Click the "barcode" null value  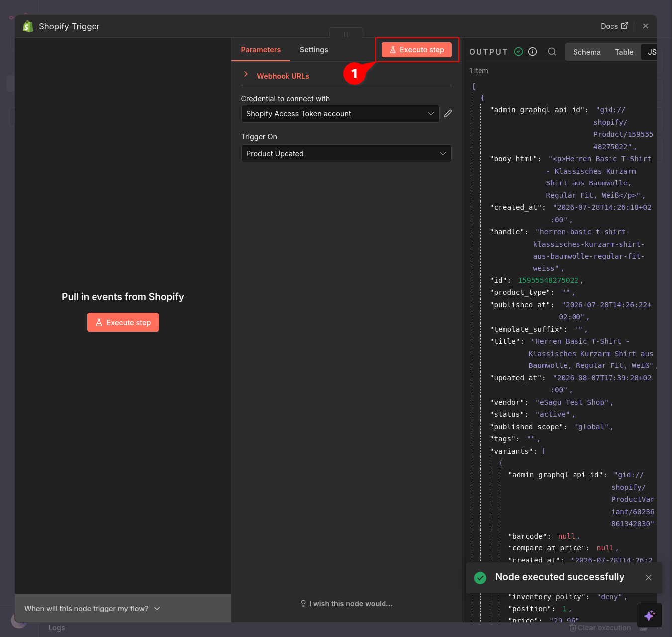pyautogui.click(x=566, y=536)
